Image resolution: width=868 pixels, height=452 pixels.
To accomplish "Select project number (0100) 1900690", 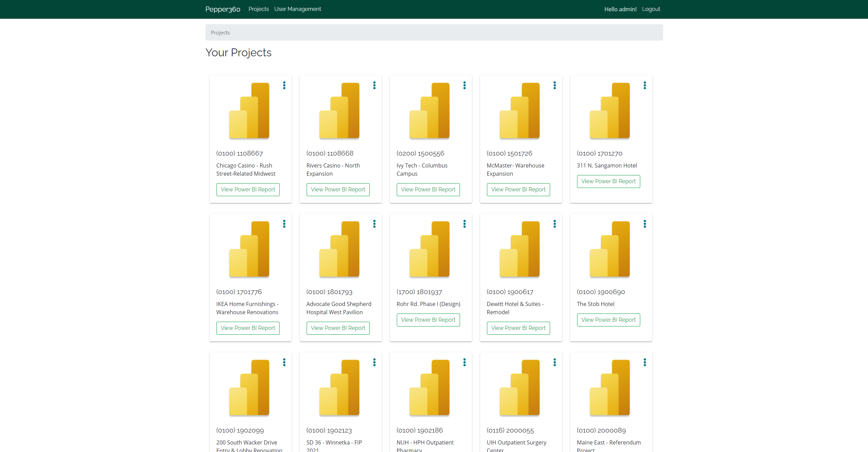I will point(601,292).
